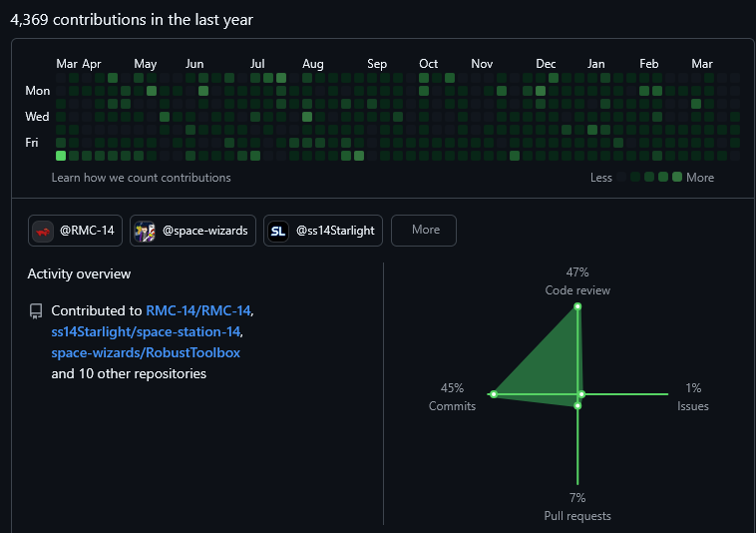The image size is (756, 533).
Task: Click the brightest legend square next to More
Action: [x=677, y=178]
